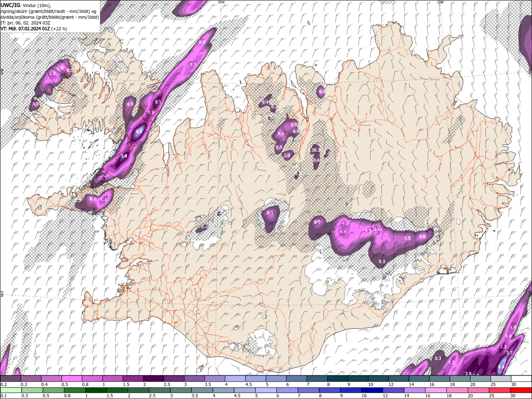This screenshot has width=532, height=399.
Task: Select the light periwinkle 4 snow-scale swatch
Action: [x=235, y=379]
